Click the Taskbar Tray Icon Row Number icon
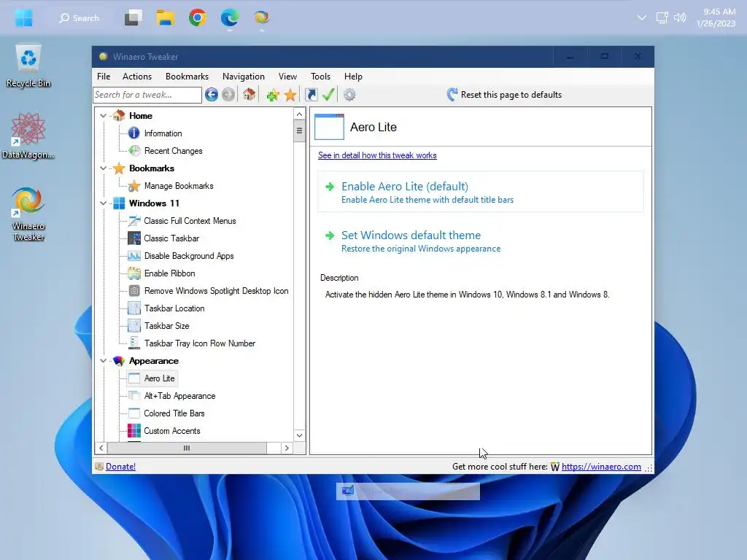 [134, 343]
